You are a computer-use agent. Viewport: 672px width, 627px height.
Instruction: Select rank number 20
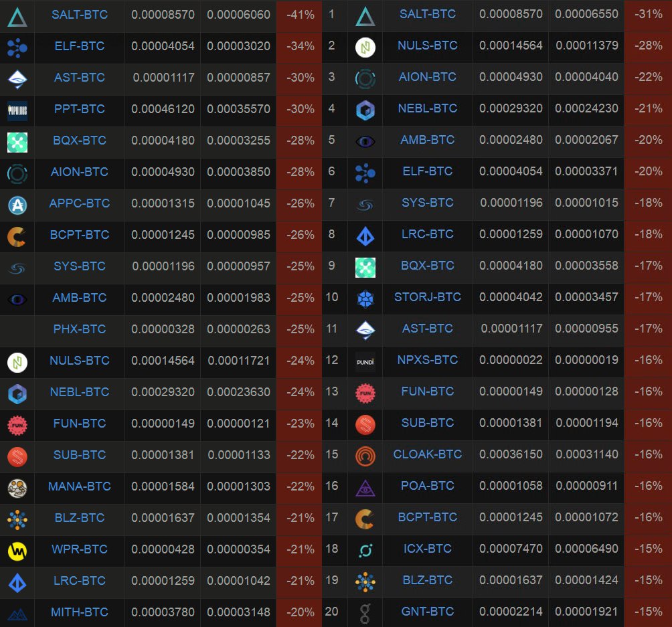click(332, 612)
